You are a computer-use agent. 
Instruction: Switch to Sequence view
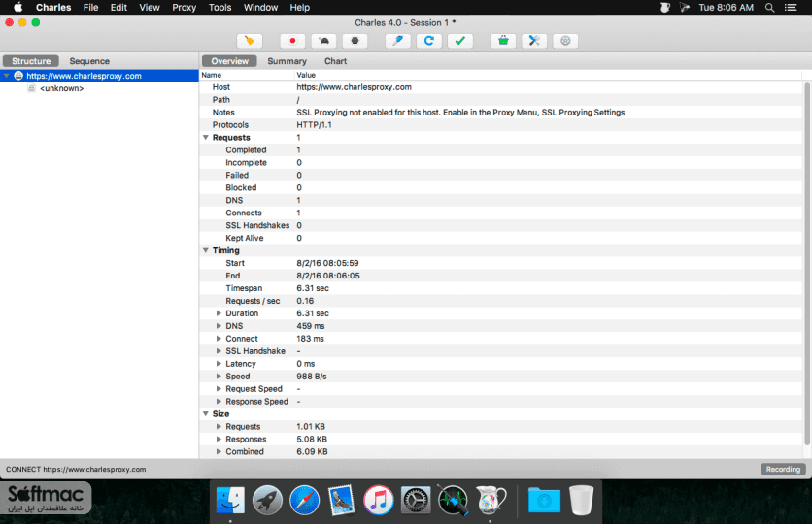89,61
